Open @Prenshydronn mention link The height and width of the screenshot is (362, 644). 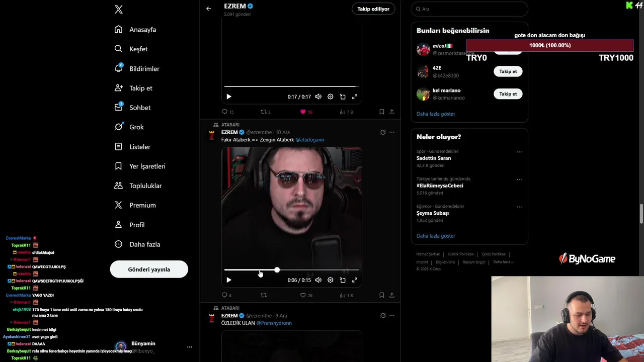click(x=274, y=323)
